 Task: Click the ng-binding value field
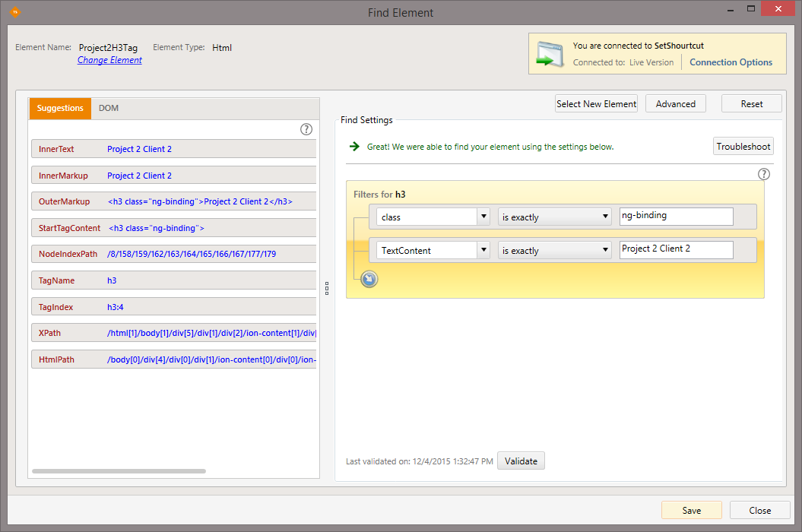tap(676, 217)
